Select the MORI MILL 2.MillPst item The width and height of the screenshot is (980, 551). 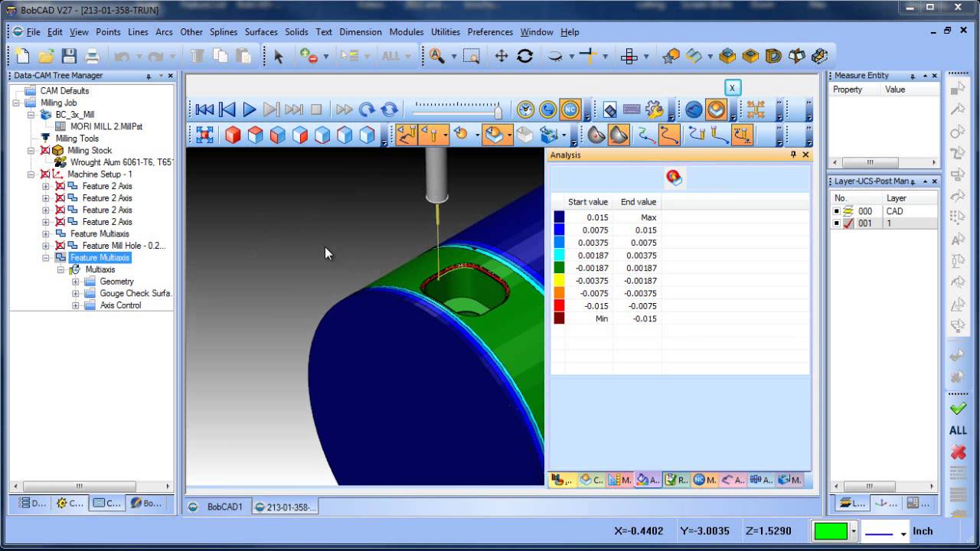pyautogui.click(x=106, y=126)
